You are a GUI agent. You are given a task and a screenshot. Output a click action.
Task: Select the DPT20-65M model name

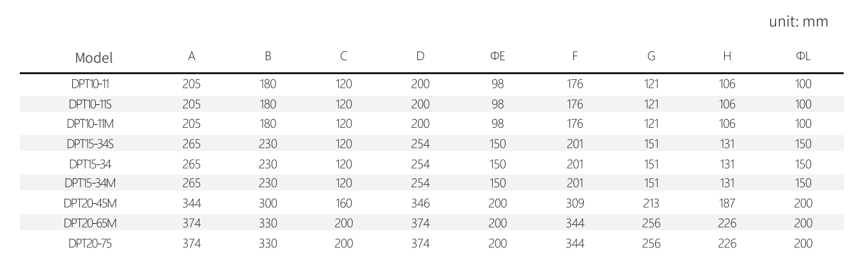coord(93,223)
